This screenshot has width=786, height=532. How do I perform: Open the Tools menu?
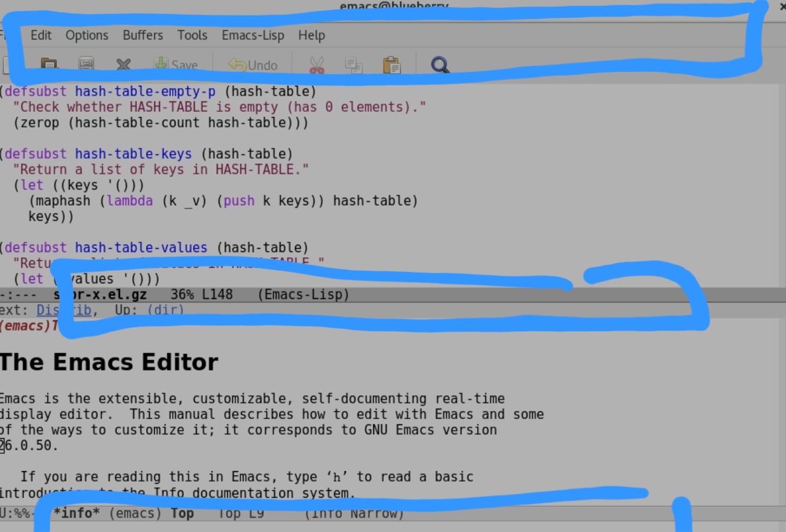(192, 35)
